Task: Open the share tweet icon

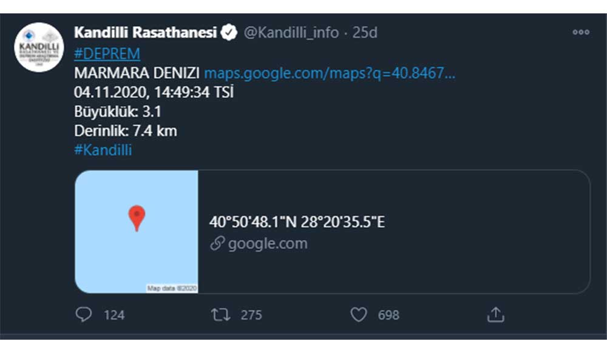Action: [496, 314]
